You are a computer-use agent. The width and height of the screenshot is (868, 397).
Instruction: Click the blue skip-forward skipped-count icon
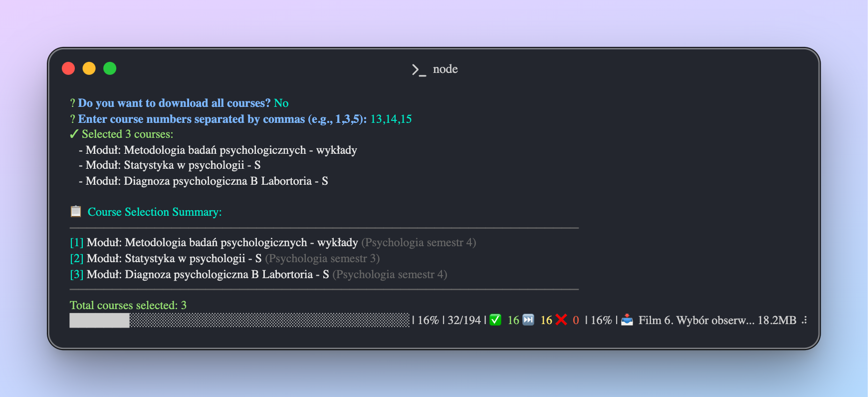528,320
